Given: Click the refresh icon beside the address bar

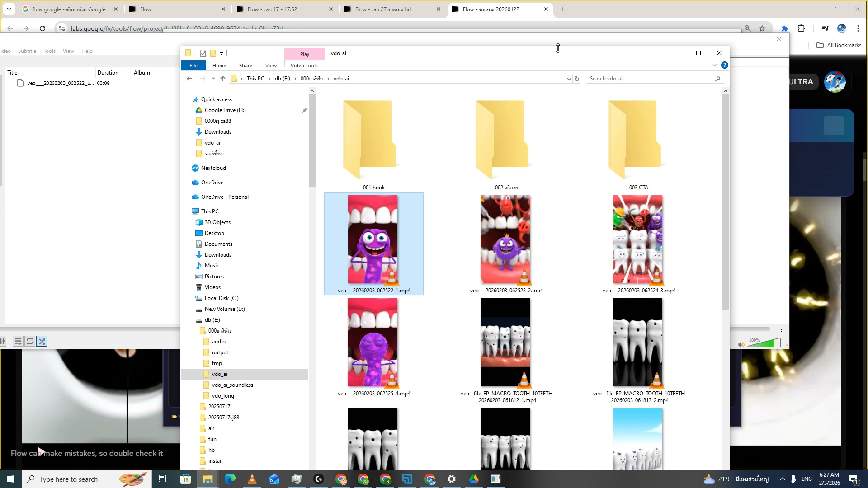Looking at the screenshot, I should [576, 79].
